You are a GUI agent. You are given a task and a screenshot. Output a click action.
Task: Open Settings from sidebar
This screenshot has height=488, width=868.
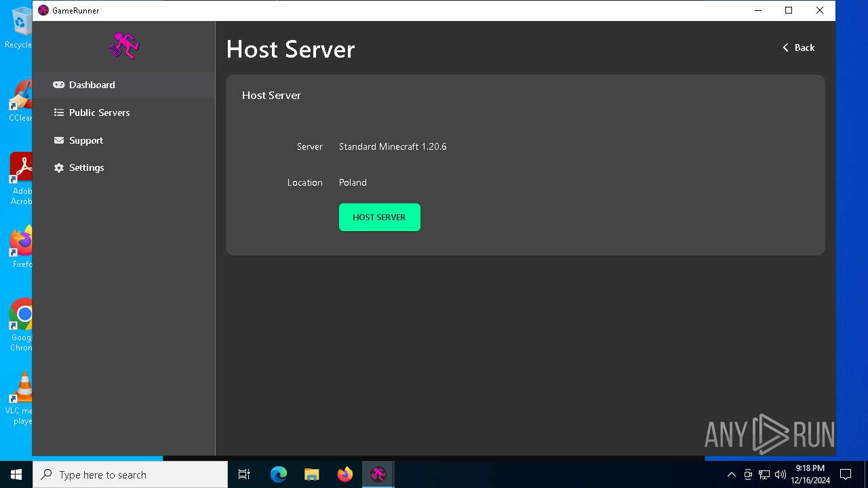point(124,167)
